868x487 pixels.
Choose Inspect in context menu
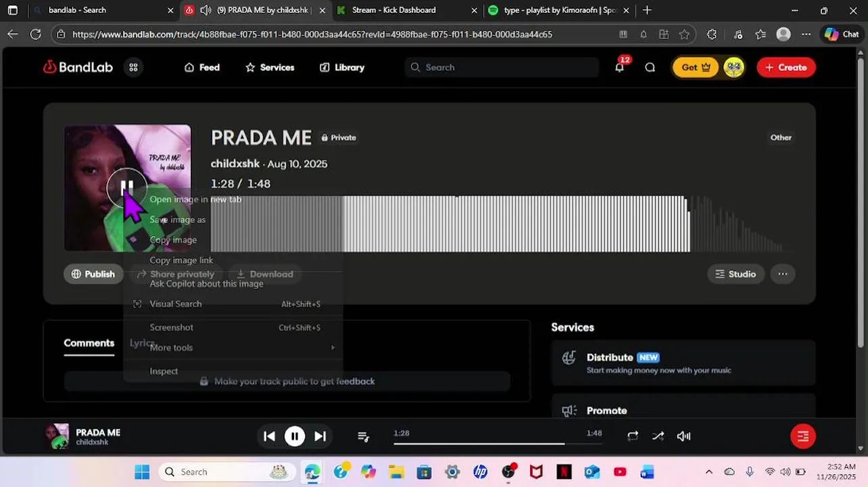[233, 371]
